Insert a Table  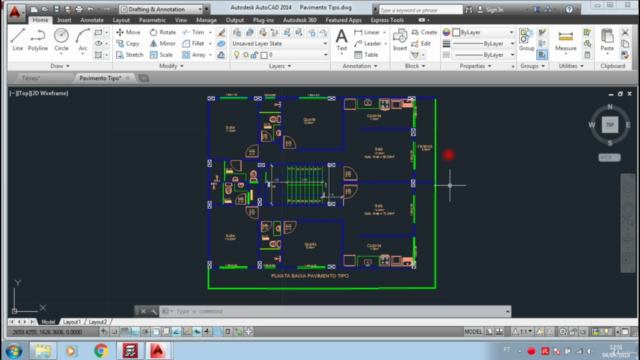tap(366, 55)
